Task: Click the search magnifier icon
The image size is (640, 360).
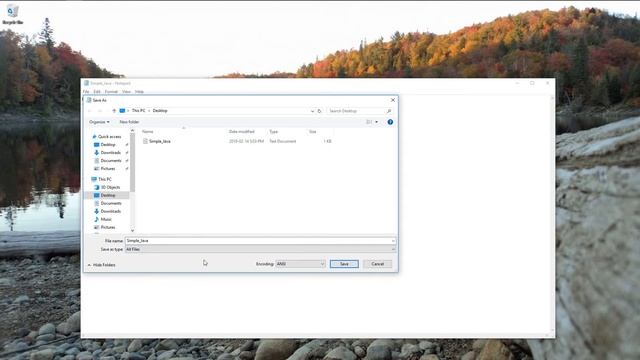Action: (x=389, y=111)
